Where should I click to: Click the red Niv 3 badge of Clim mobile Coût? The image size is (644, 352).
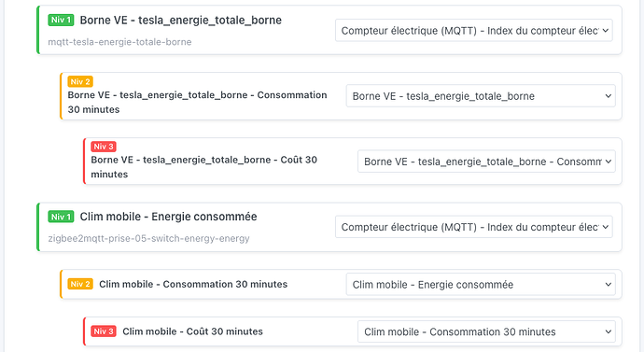click(104, 331)
